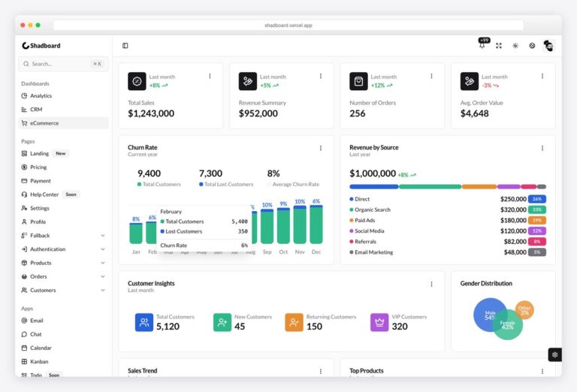This screenshot has width=577, height=392.
Task: Click the Total Customers blue icon
Action: point(144,322)
